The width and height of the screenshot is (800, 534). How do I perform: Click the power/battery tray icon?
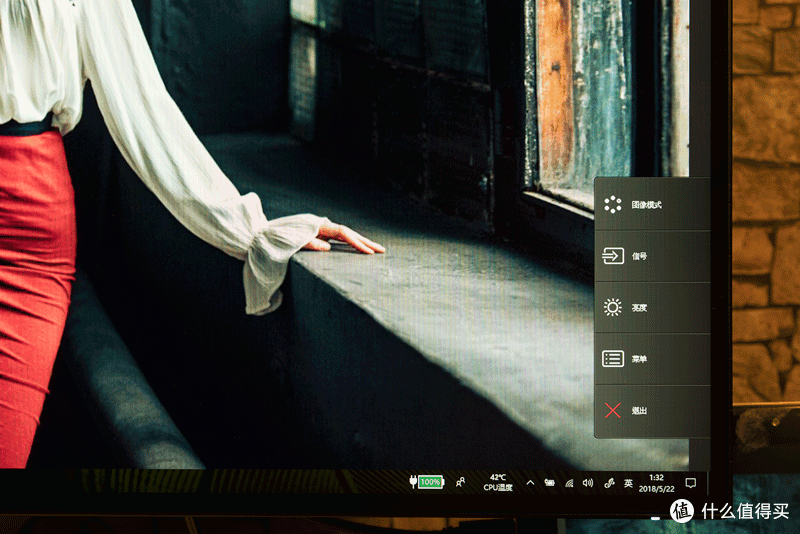pos(549,482)
